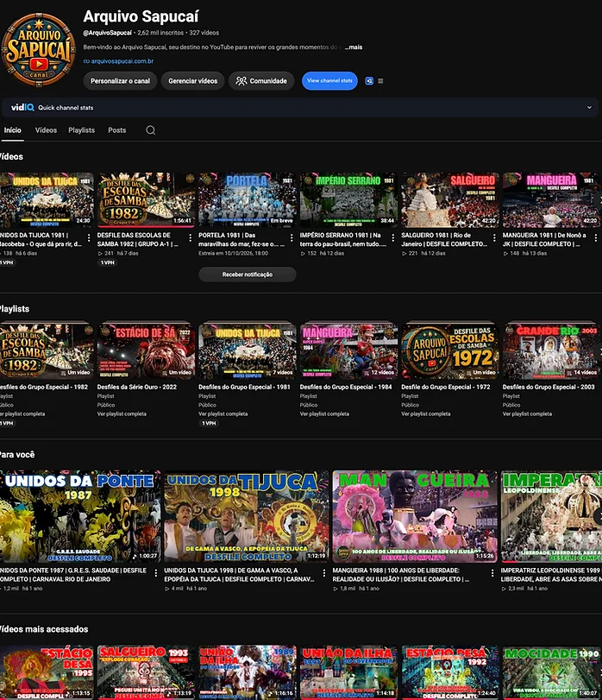Play the Mocidade 1990 thumbnail
The height and width of the screenshot is (700, 602).
(x=552, y=672)
